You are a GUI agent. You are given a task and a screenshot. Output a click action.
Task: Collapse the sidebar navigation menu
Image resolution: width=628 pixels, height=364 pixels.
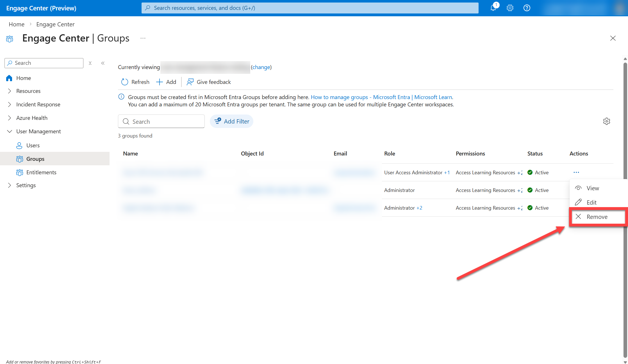click(103, 63)
